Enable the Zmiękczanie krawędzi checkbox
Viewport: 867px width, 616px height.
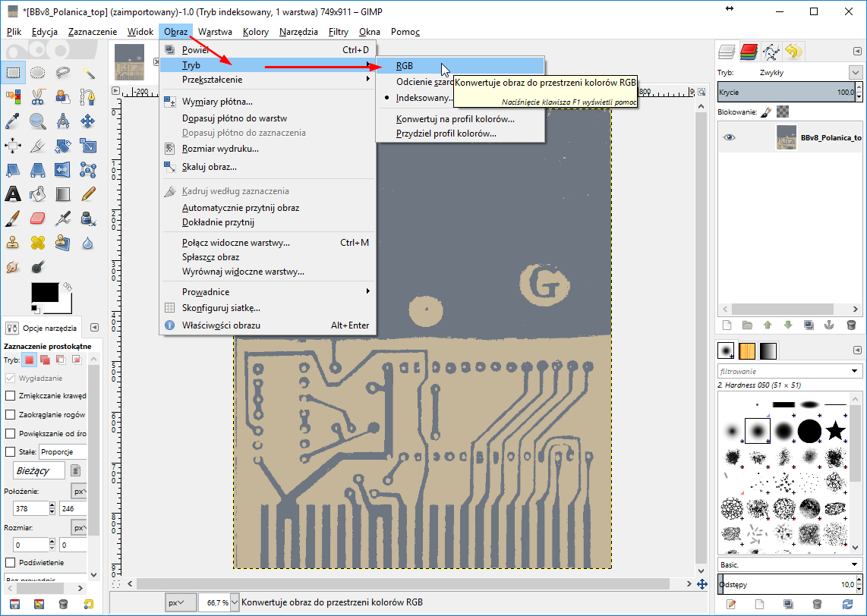pyautogui.click(x=10, y=395)
